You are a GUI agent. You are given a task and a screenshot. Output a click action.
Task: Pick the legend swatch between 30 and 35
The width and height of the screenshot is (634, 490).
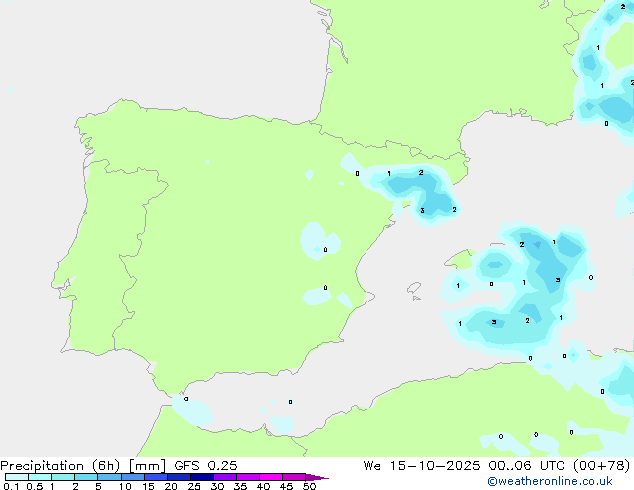[225, 477]
